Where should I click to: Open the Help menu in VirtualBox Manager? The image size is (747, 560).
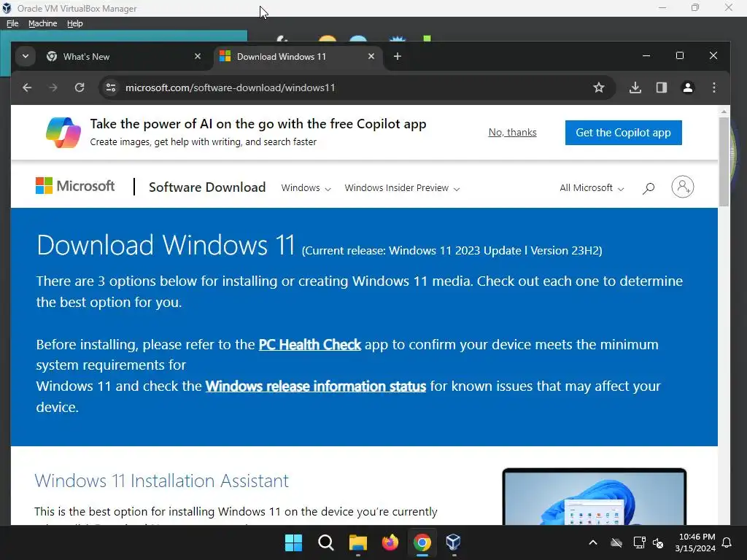point(75,23)
